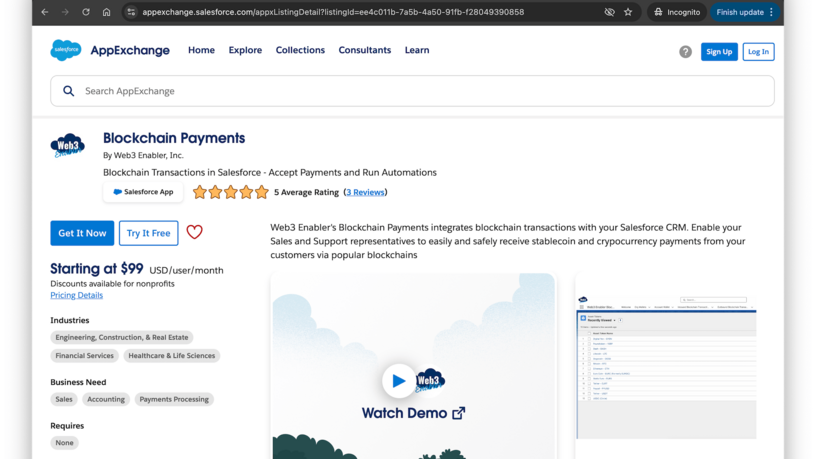The width and height of the screenshot is (816, 459).
Task: Open the Home menu item
Action: (201, 50)
